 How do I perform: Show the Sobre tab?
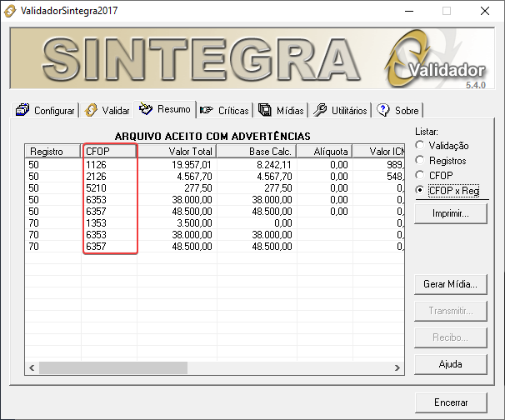[398, 111]
